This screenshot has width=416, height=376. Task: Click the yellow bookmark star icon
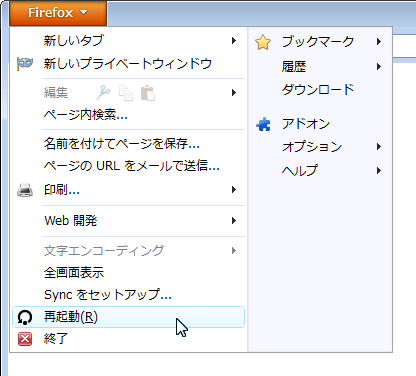point(263,42)
